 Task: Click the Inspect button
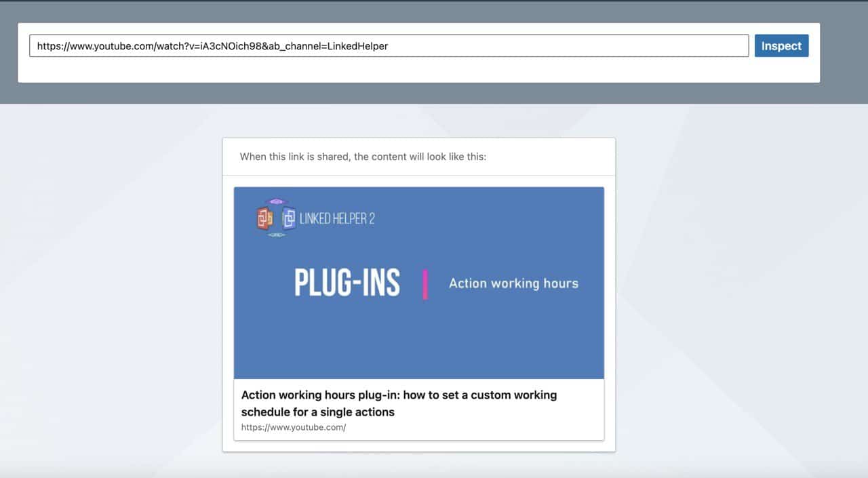tap(781, 45)
